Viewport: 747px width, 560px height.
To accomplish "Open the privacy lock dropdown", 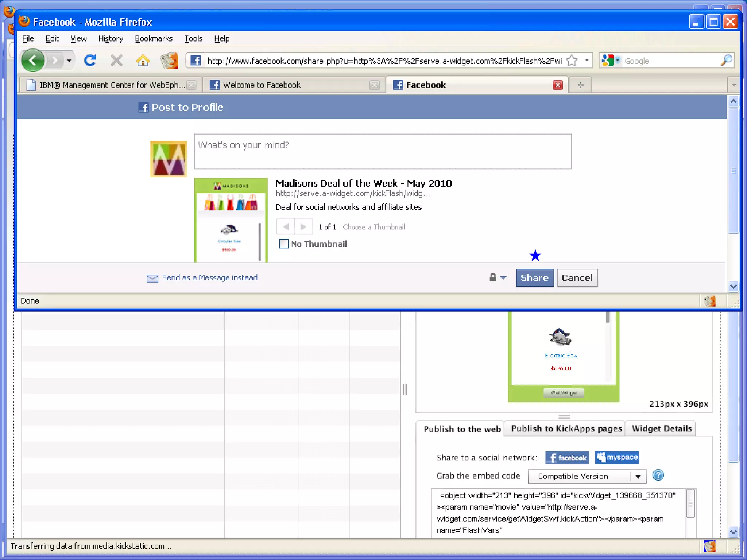I will [498, 278].
